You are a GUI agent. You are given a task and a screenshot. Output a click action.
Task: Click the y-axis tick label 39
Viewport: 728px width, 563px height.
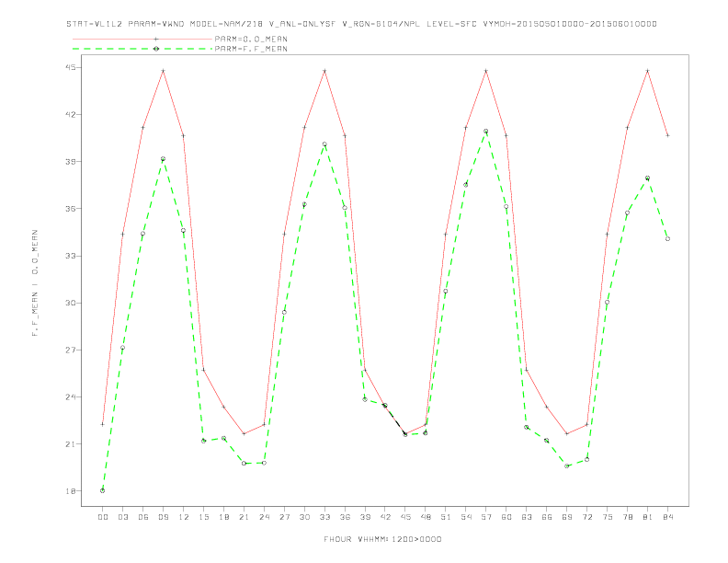tap(71, 162)
